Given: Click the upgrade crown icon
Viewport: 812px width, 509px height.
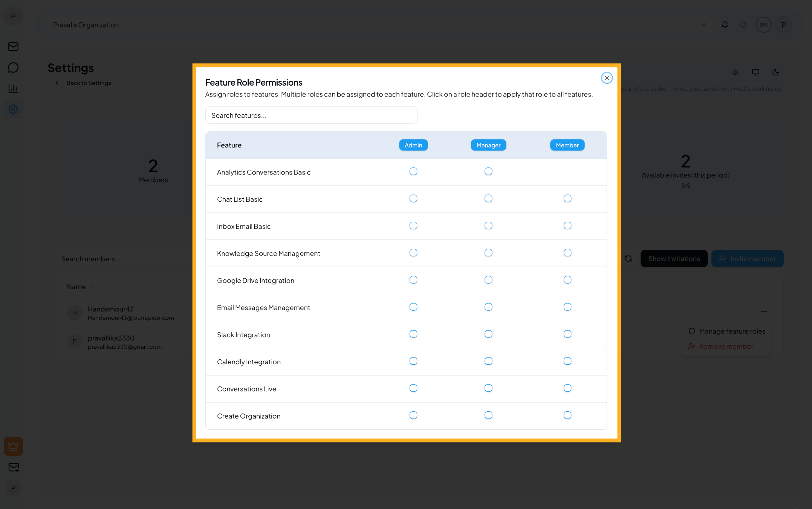Looking at the screenshot, I should (13, 446).
